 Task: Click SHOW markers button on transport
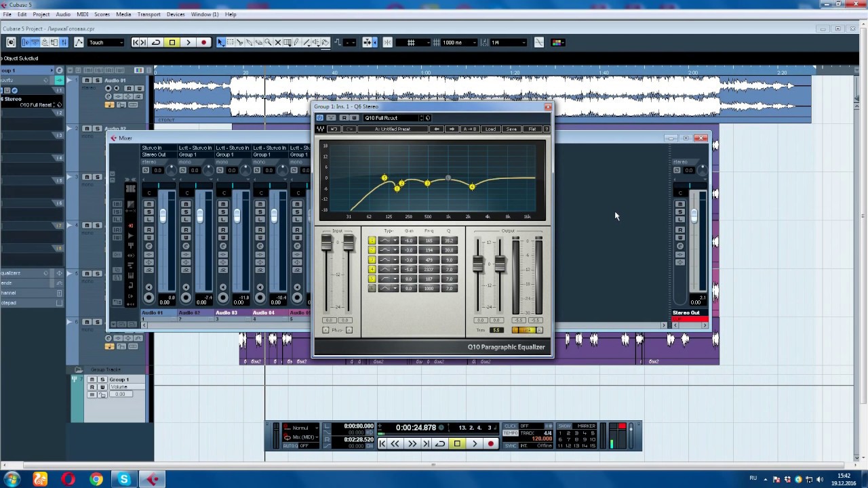564,426
